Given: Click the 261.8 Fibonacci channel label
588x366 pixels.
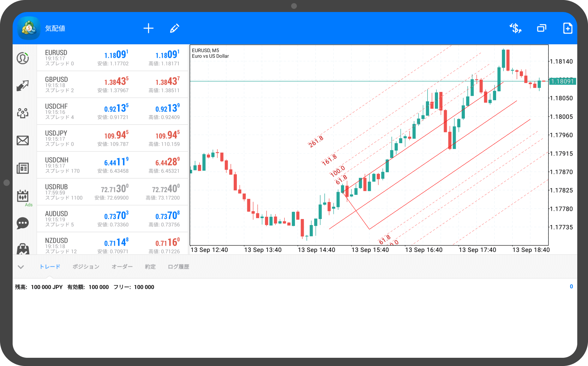Looking at the screenshot, I should (316, 141).
